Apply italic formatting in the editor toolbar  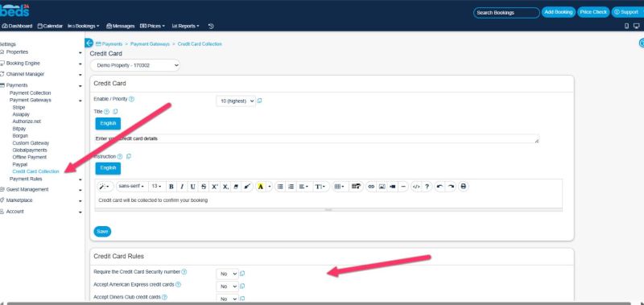(x=182, y=187)
